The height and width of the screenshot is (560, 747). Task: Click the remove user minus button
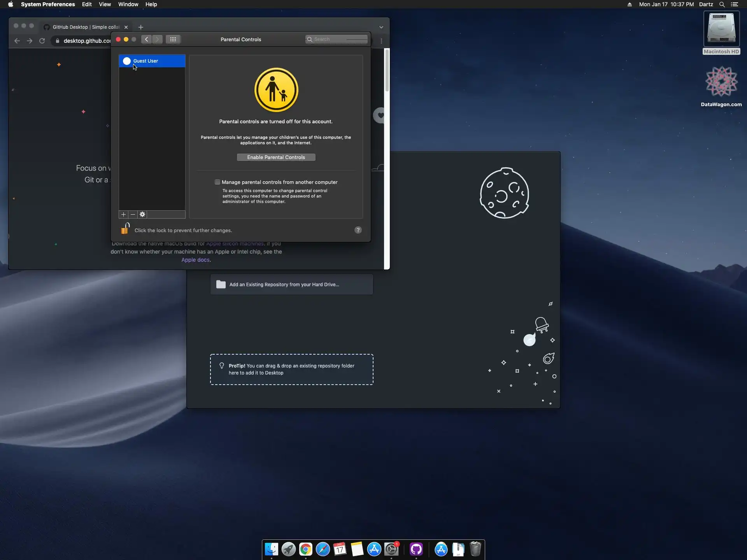[133, 215]
